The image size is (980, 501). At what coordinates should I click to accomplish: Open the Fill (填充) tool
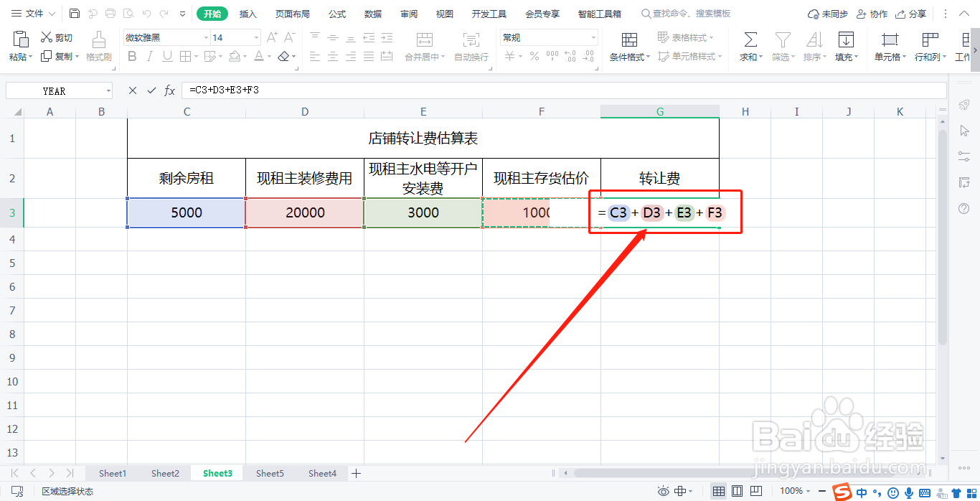(846, 45)
